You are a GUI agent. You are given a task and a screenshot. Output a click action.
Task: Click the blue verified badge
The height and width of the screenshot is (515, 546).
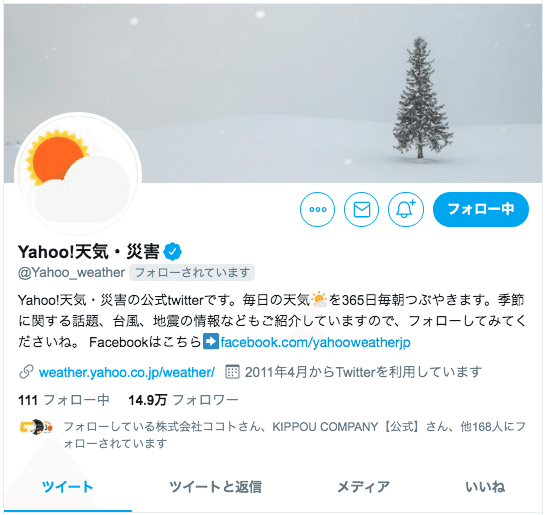173,251
